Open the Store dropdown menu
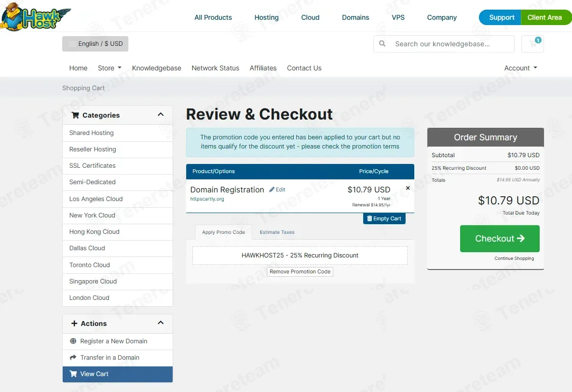 pos(109,68)
